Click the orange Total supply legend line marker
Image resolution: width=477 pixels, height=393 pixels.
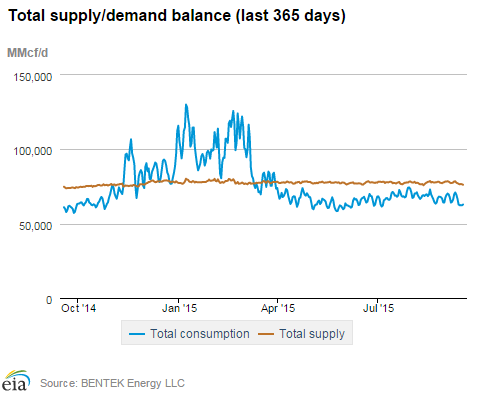pos(266,334)
